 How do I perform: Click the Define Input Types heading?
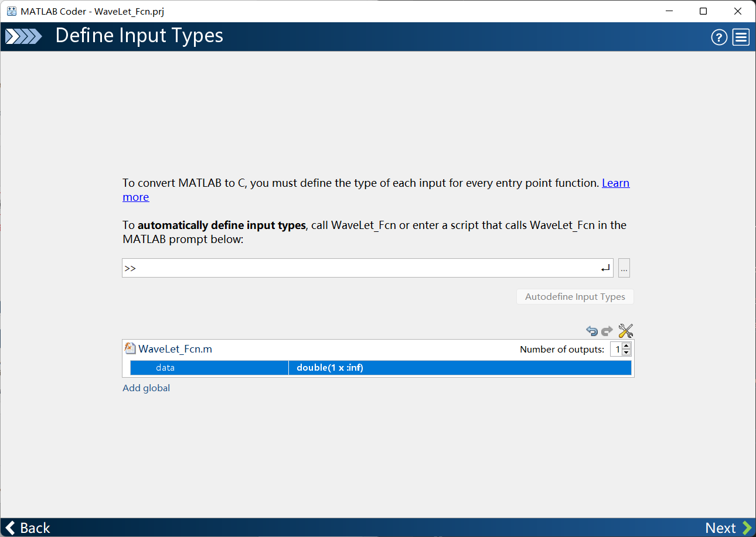(139, 36)
